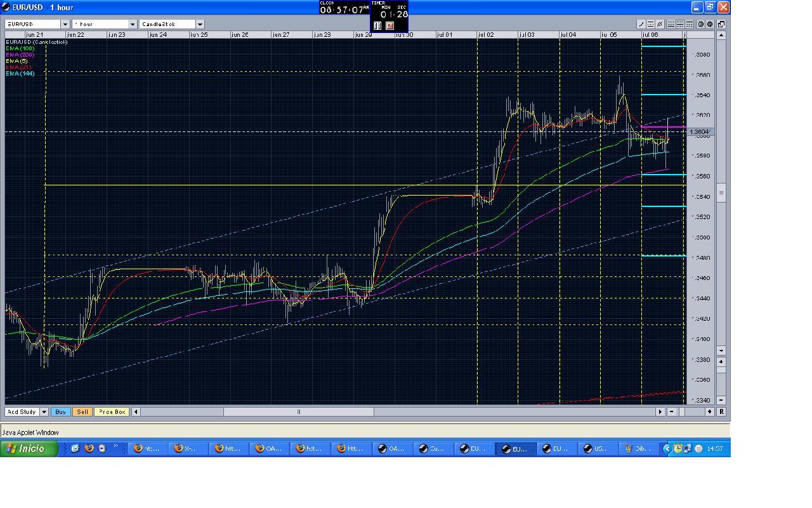Open the Inicio start menu
The height and width of the screenshot is (508, 812).
(x=30, y=448)
